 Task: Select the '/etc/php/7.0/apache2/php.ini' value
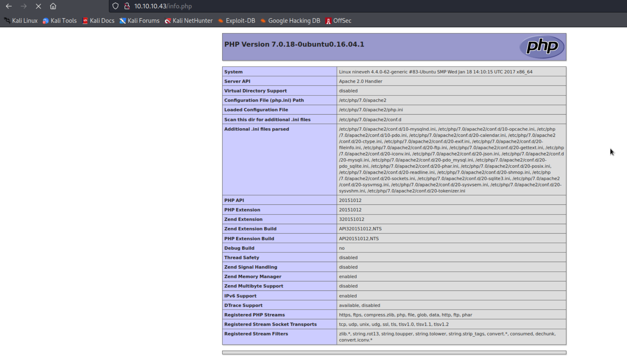click(x=371, y=110)
